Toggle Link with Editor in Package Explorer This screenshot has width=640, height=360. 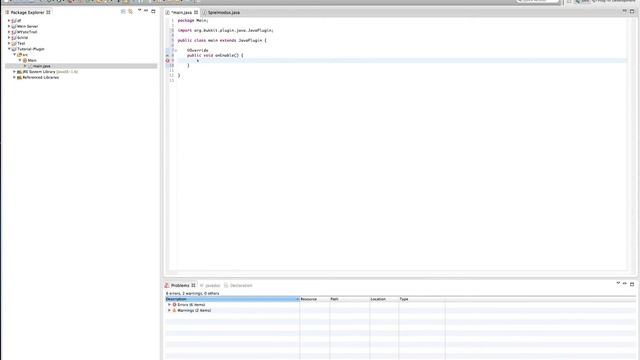point(131,12)
